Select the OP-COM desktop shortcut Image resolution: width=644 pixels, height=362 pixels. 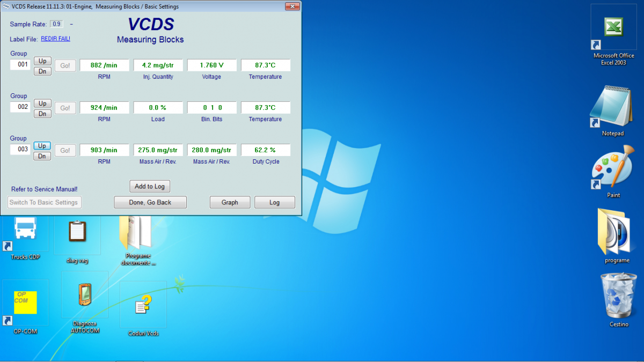tap(25, 308)
